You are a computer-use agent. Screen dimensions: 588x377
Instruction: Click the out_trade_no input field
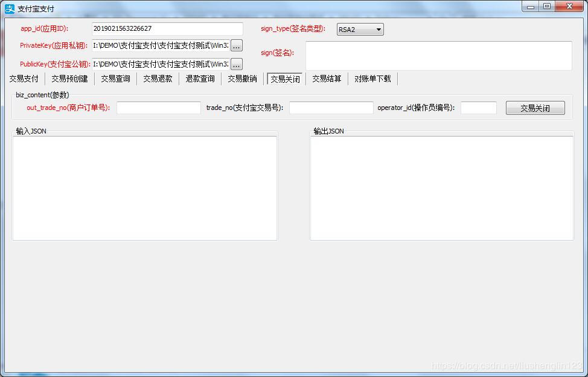click(159, 108)
